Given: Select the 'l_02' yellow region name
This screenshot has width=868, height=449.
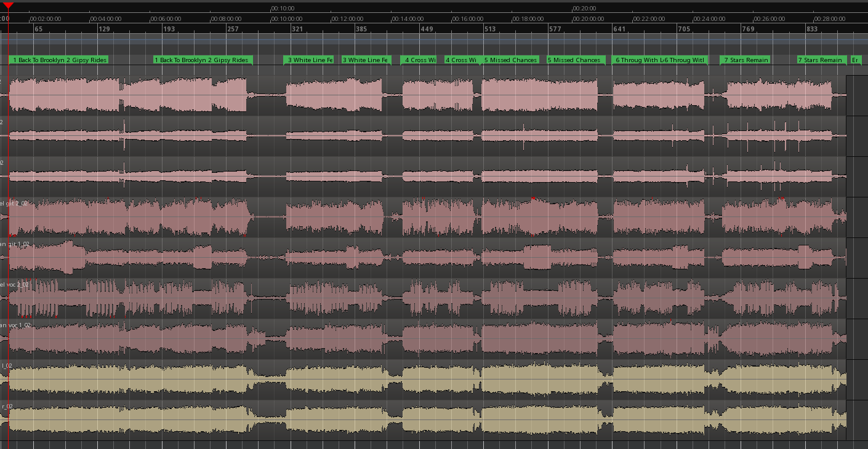Looking at the screenshot, I should (x=7, y=365).
